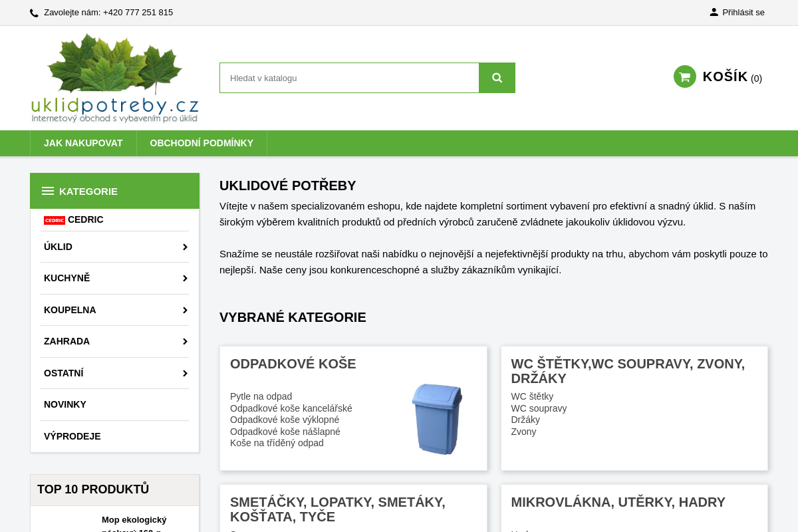Expand the ZAHRADA category chevron

pos(185,341)
